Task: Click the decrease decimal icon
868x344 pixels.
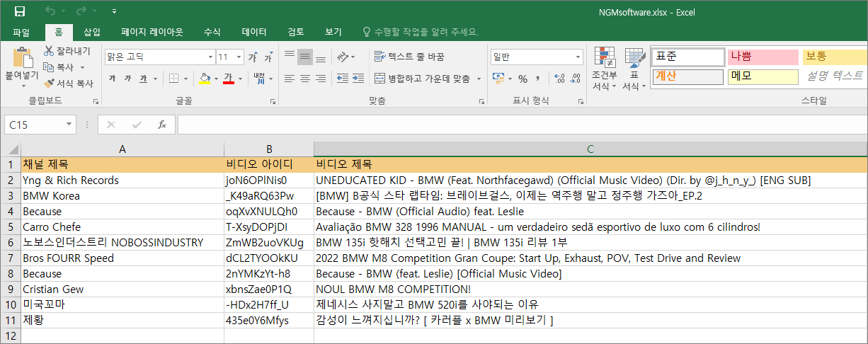Action: [575, 79]
